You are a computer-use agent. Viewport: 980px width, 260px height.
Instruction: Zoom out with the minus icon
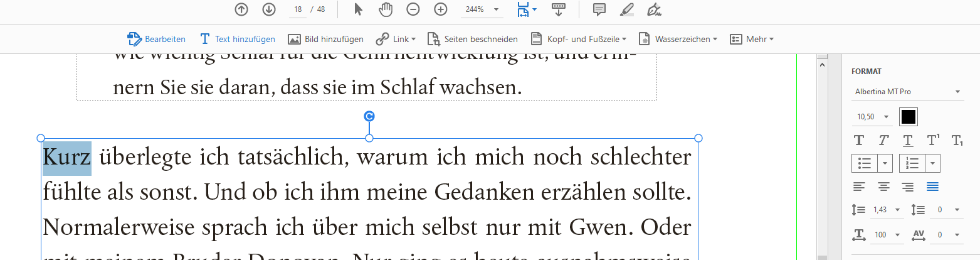pos(413,9)
